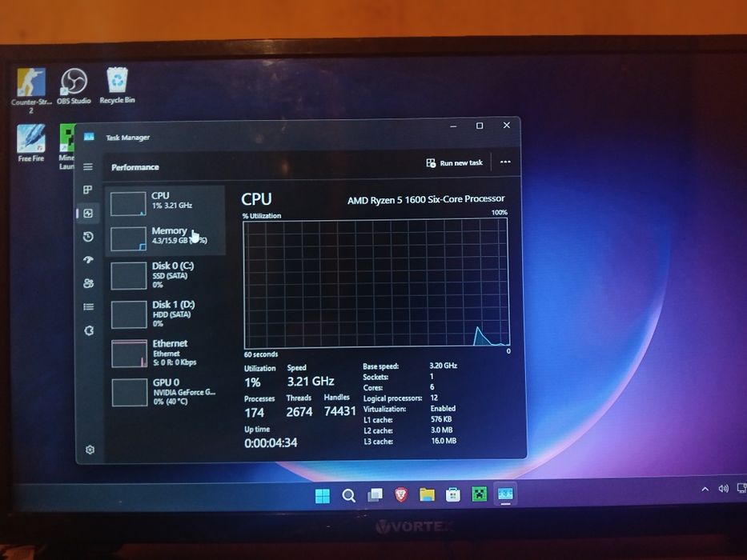Screen dimensions: 747x560
Task: Launch Brave browser from taskbar
Action: point(401,494)
